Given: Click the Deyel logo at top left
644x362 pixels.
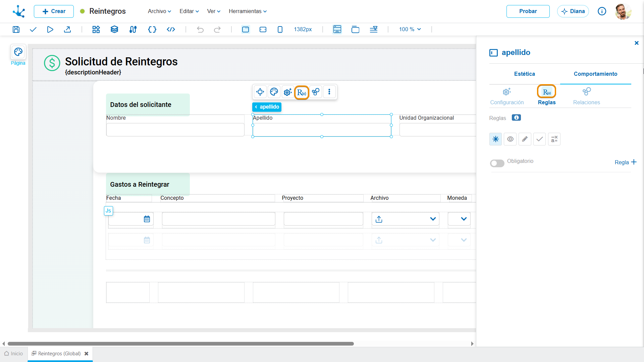Looking at the screenshot, I should tap(19, 11).
